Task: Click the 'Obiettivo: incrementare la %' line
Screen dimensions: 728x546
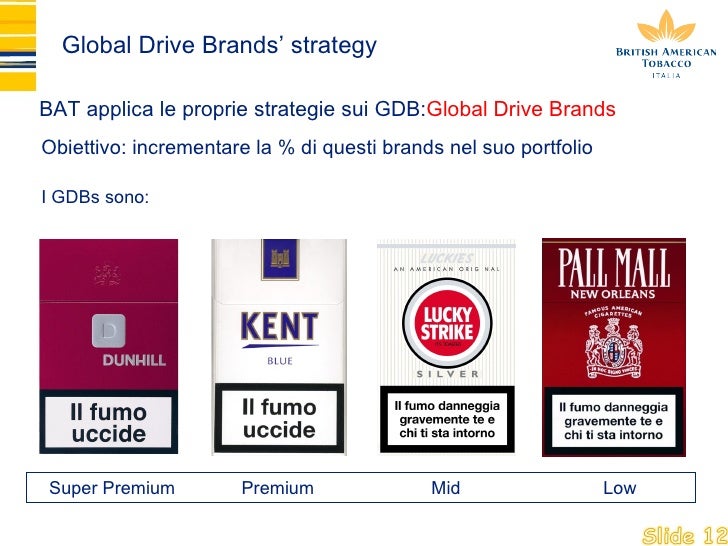Action: pyautogui.click(x=317, y=148)
